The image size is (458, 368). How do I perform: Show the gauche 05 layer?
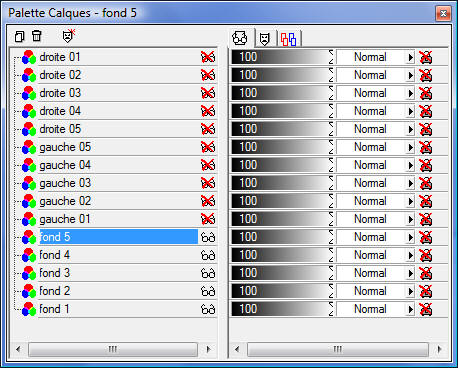click(208, 147)
